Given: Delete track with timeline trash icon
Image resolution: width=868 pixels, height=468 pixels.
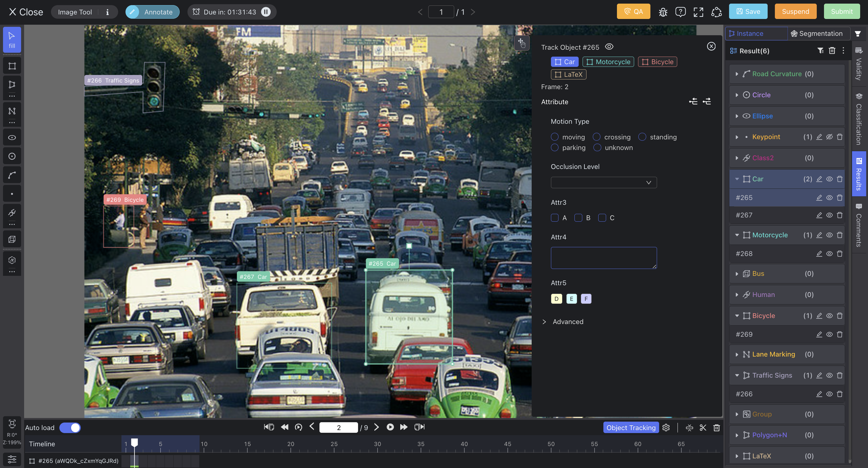Looking at the screenshot, I should pos(716,427).
